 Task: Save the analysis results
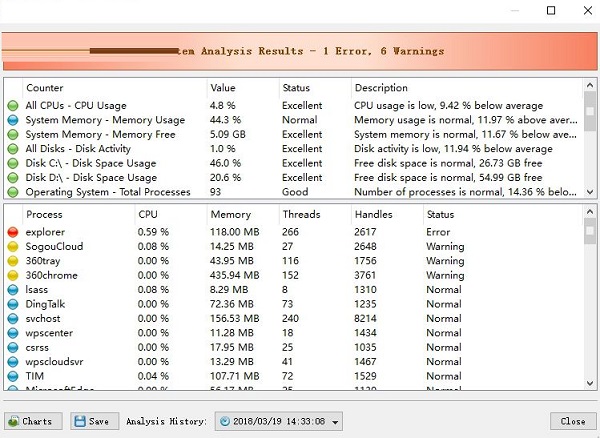pos(94,421)
